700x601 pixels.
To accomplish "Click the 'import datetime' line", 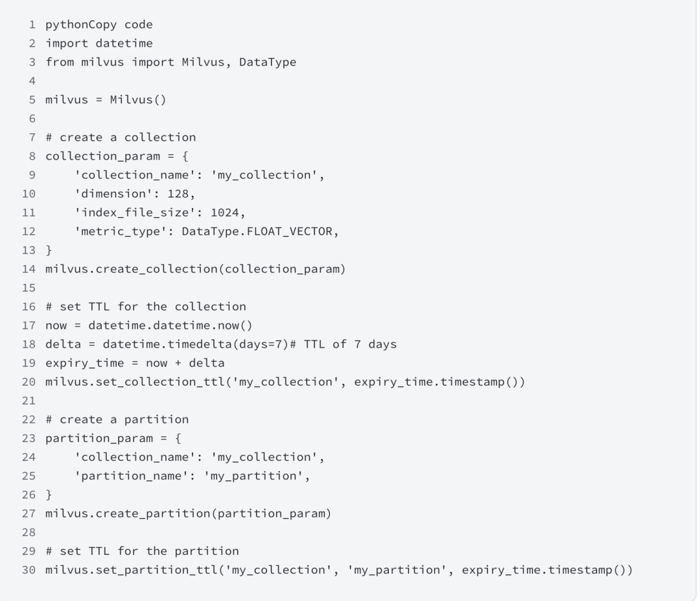I will coord(99,43).
